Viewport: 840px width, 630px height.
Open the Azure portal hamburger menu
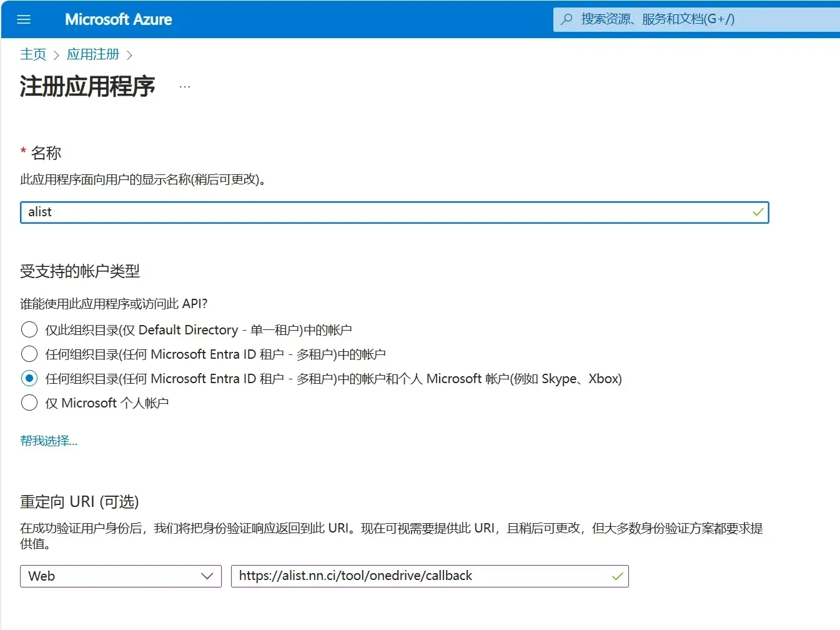24,19
